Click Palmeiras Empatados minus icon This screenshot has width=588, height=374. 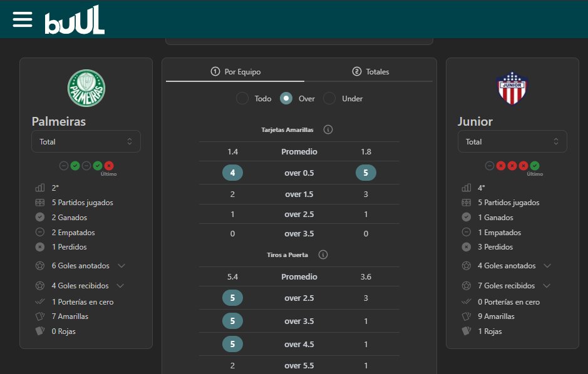coord(39,232)
